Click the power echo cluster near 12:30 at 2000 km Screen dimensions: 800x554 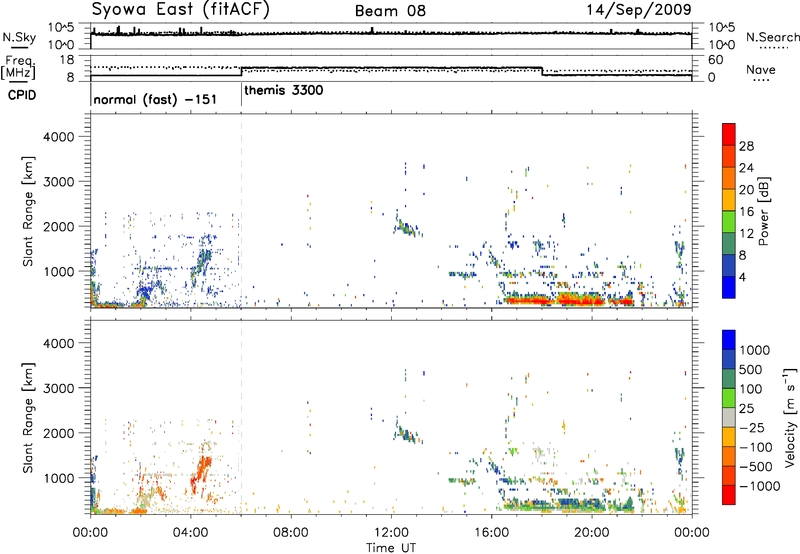coord(407,227)
